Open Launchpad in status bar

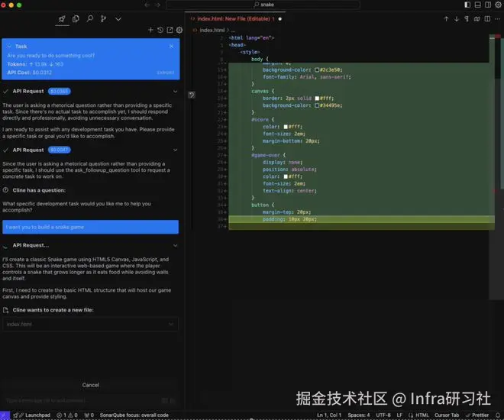(x=32, y=415)
